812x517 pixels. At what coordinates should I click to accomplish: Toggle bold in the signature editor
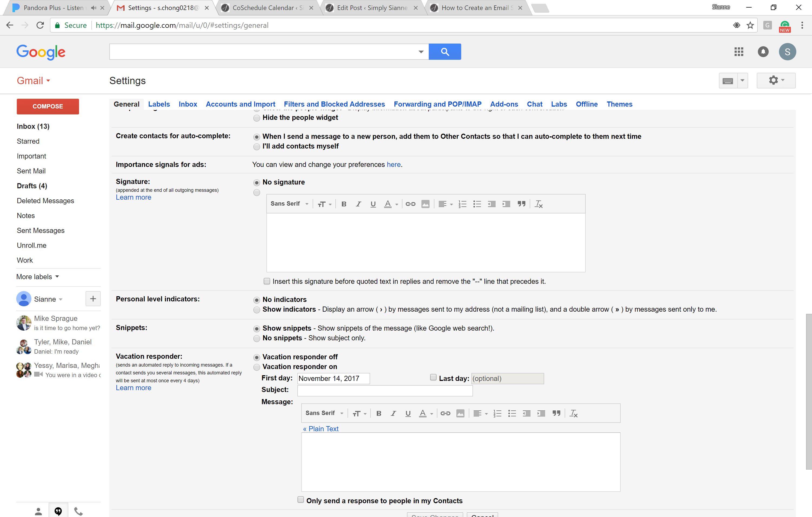pyautogui.click(x=344, y=204)
